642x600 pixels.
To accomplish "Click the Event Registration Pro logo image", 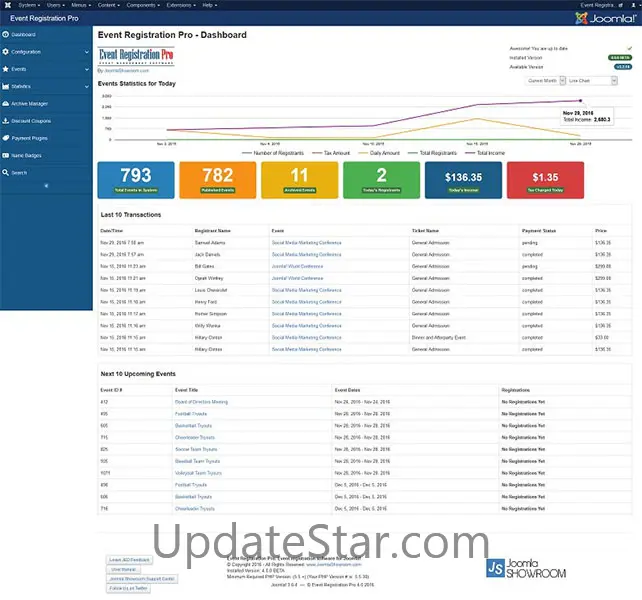I will (x=136, y=56).
